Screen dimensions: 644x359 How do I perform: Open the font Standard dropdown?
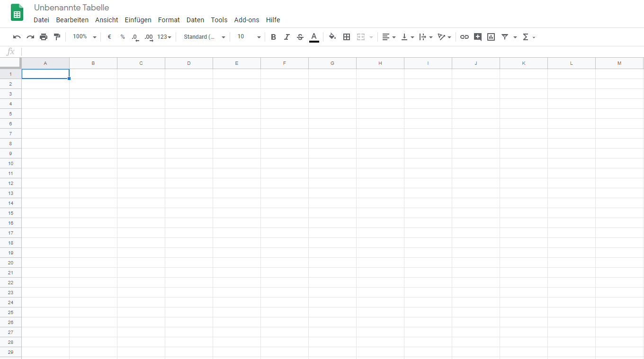(205, 37)
